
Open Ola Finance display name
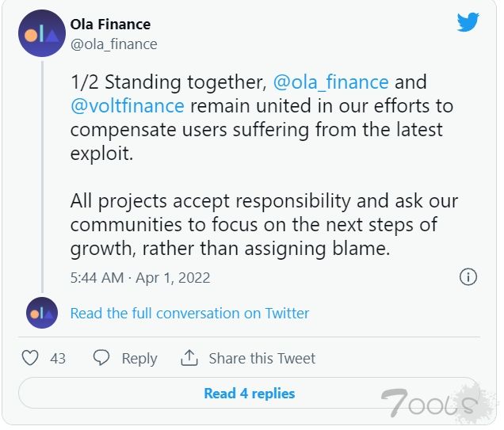click(x=110, y=25)
